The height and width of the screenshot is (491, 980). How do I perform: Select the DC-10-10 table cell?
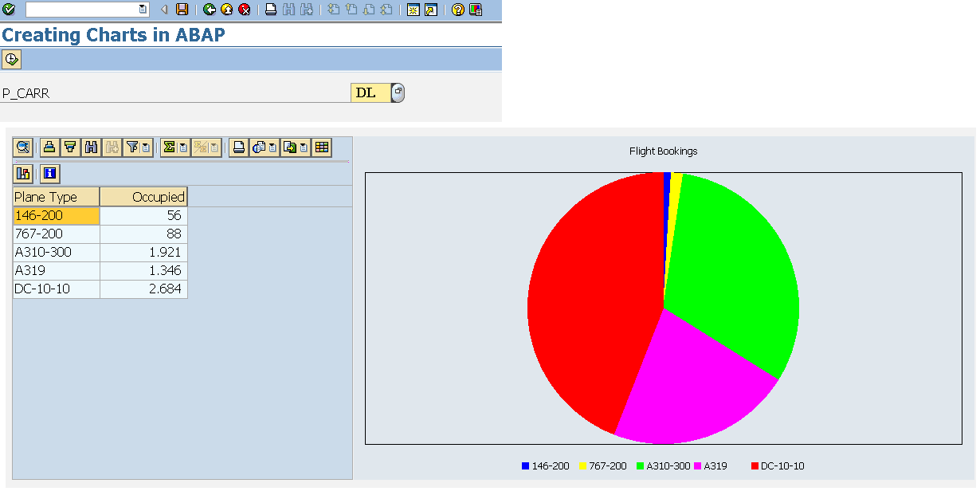pyautogui.click(x=56, y=289)
